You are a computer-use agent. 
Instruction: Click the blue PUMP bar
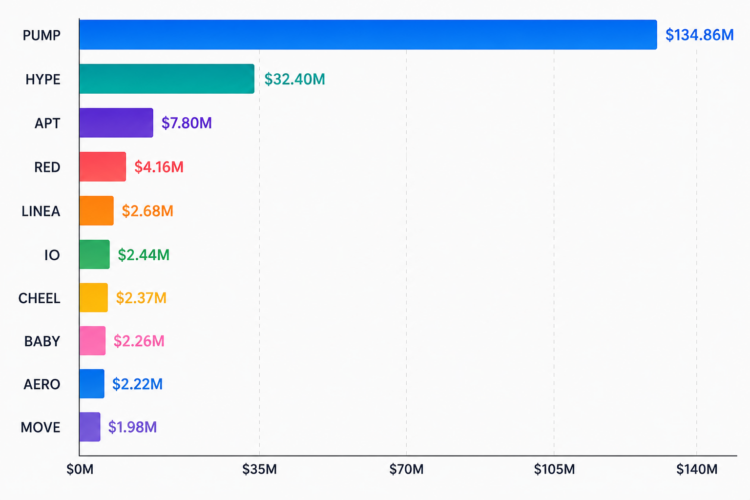point(368,34)
